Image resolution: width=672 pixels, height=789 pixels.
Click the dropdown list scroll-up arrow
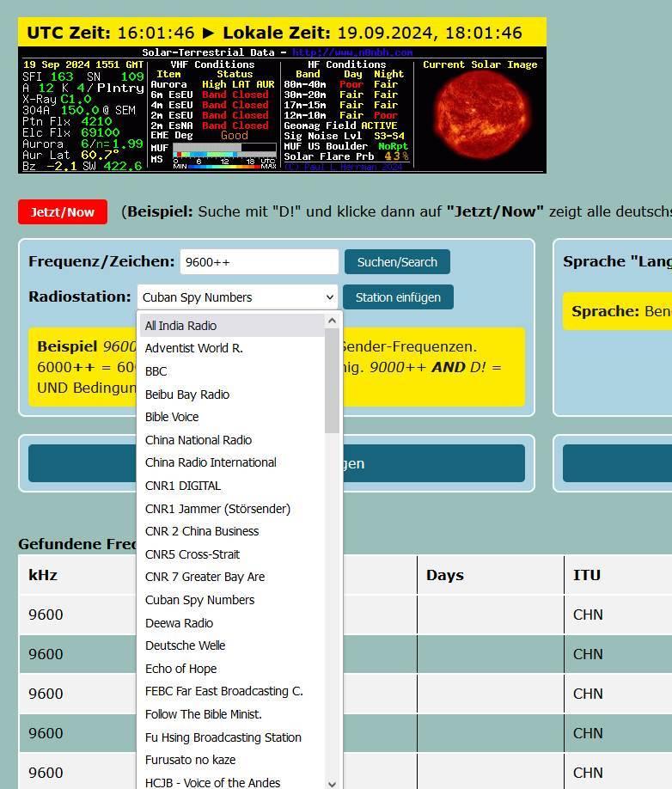pyautogui.click(x=333, y=321)
